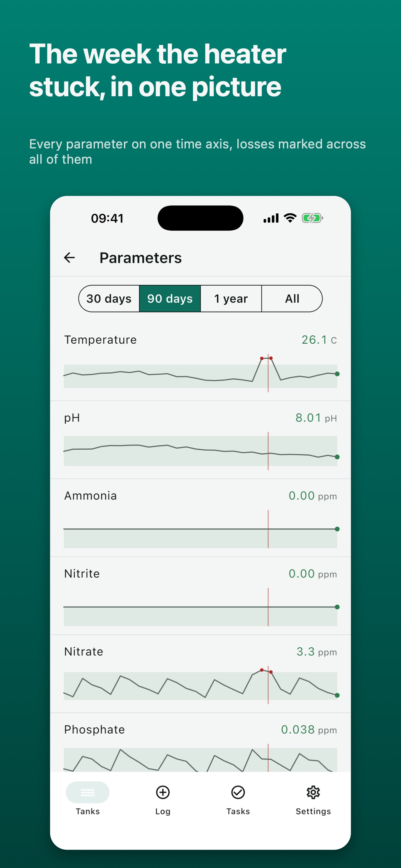Select the 30 days range
Image resolution: width=401 pixels, height=868 pixels.
click(109, 298)
